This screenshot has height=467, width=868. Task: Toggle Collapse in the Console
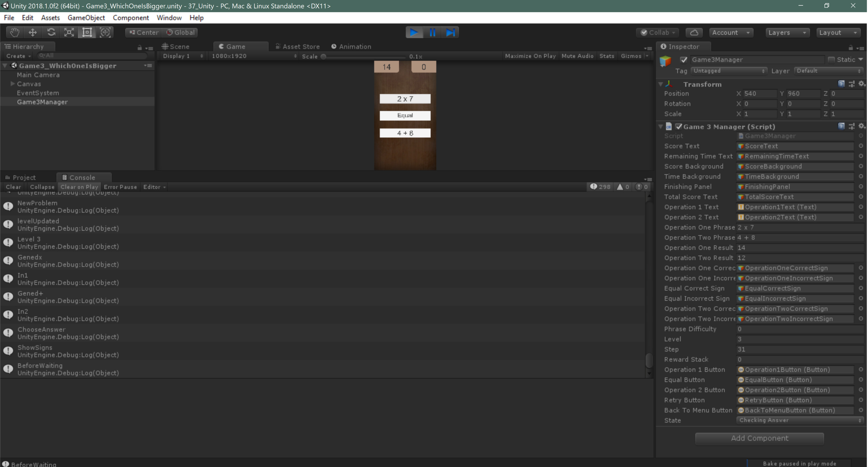[x=42, y=187]
